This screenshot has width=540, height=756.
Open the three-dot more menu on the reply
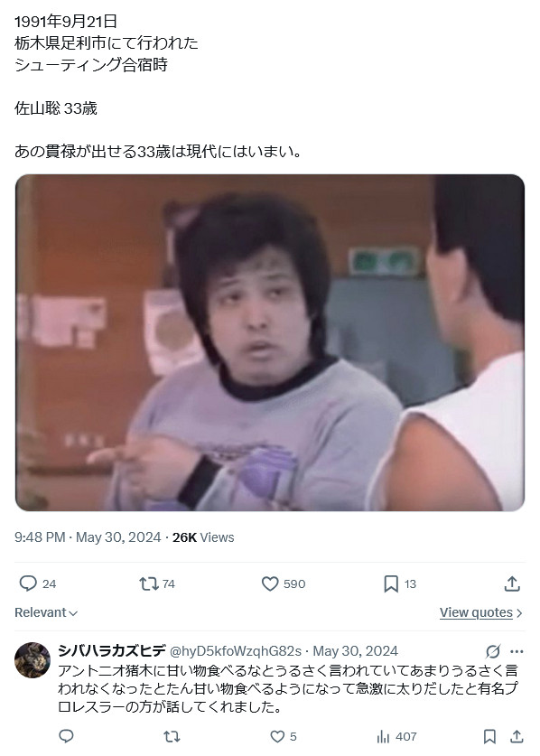517,651
